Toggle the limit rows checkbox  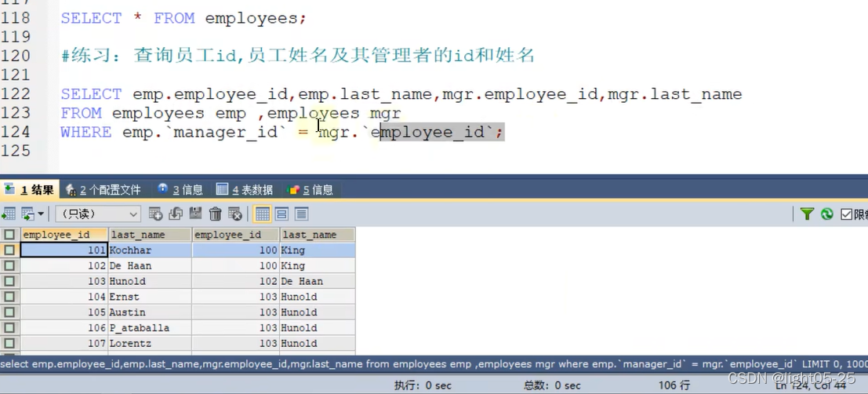[x=846, y=214]
